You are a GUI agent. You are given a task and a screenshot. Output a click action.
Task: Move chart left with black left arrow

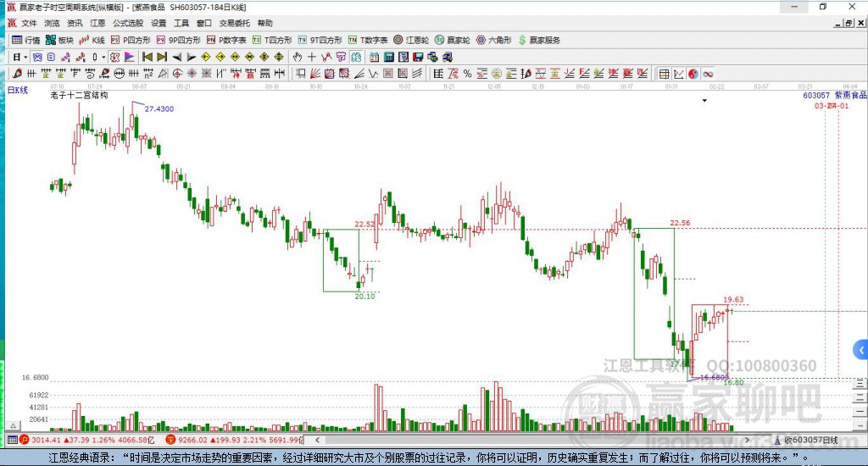click(176, 57)
